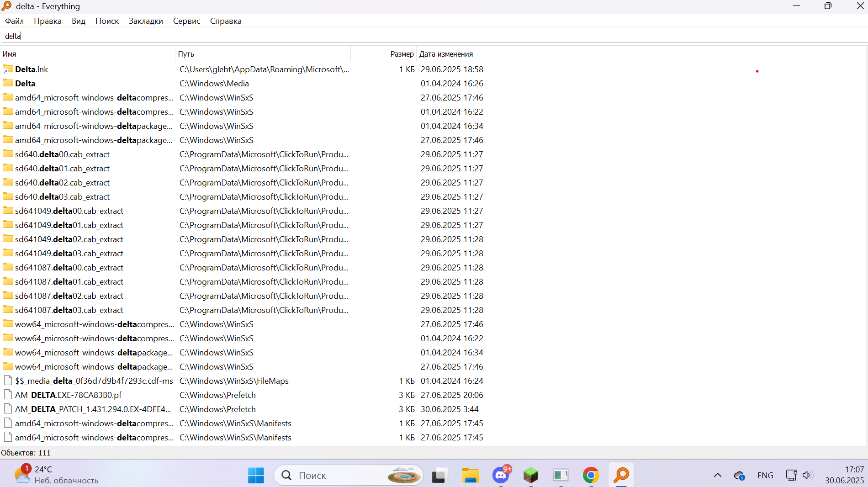Select AM_DELTA.EXE-78CA83B0.pf file icon
The image size is (868, 487).
8,395
